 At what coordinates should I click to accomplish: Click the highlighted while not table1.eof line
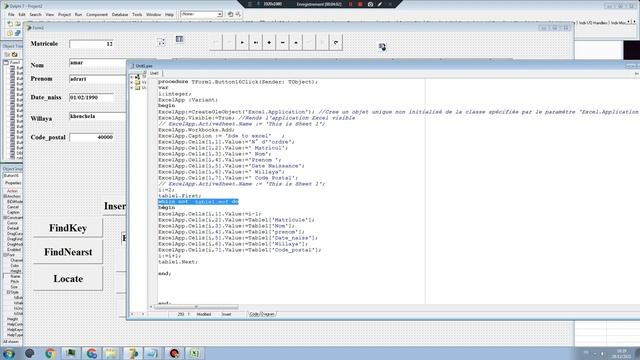(198, 202)
